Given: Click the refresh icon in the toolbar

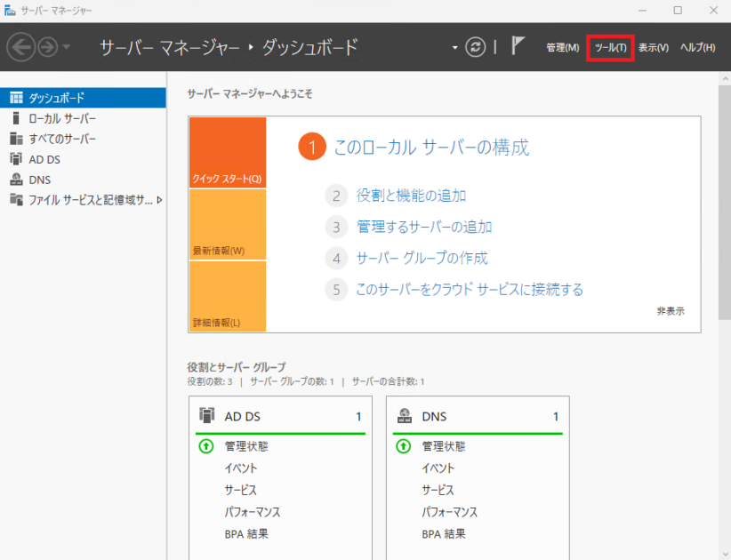Looking at the screenshot, I should pos(478,47).
